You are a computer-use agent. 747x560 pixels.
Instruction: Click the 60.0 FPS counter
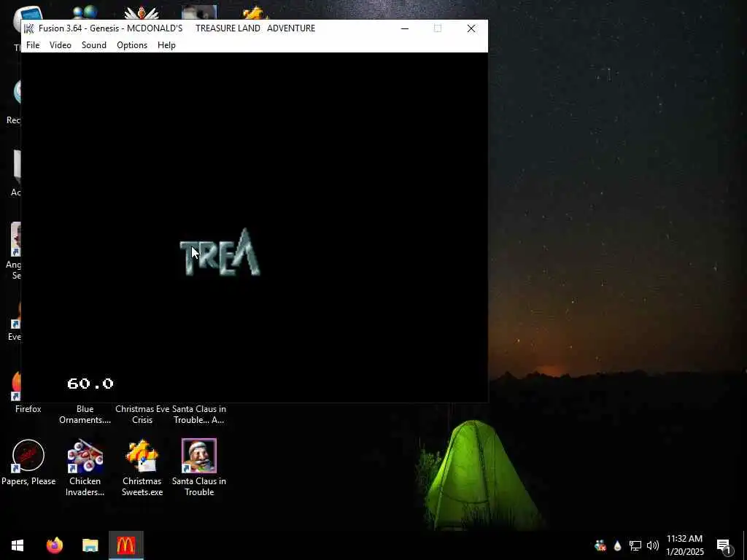90,384
